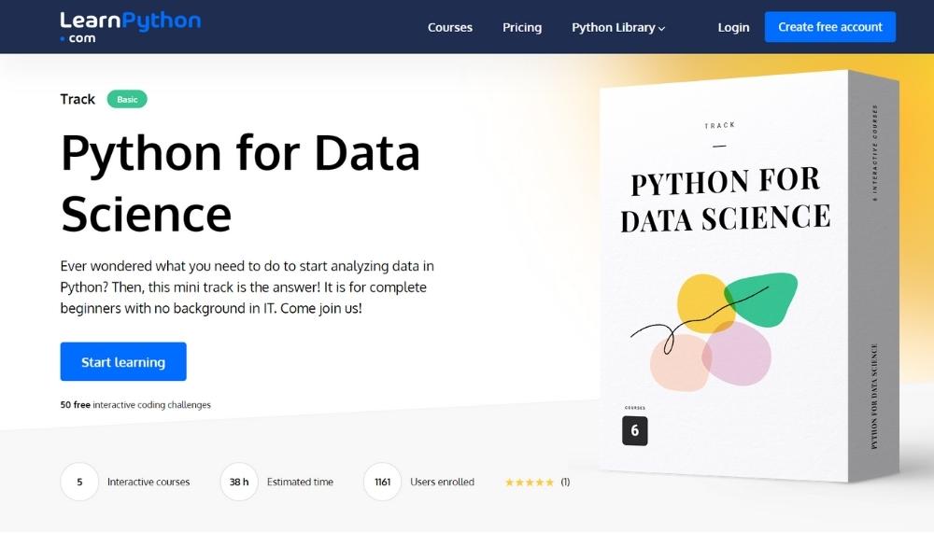Click the 1161 users enrolled circle
934x560 pixels.
382,482
